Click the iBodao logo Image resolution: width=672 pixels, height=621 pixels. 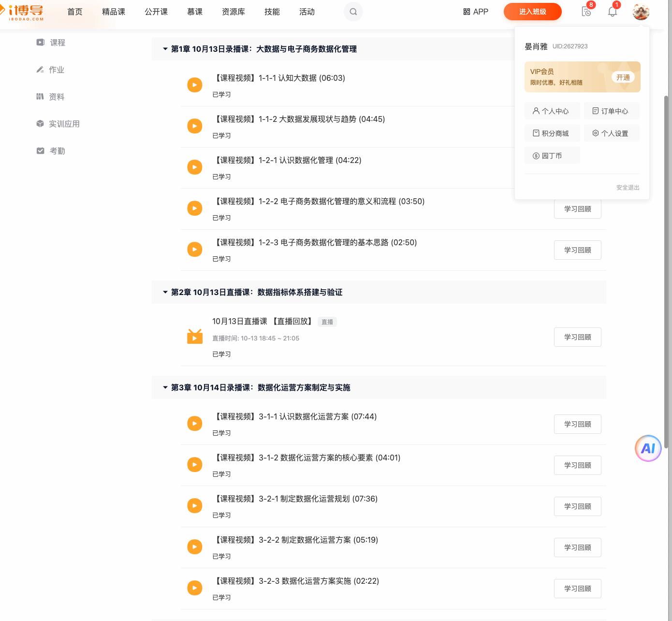click(25, 12)
